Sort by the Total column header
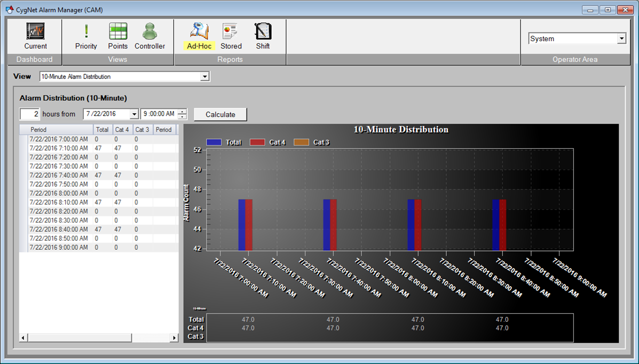 tap(102, 130)
